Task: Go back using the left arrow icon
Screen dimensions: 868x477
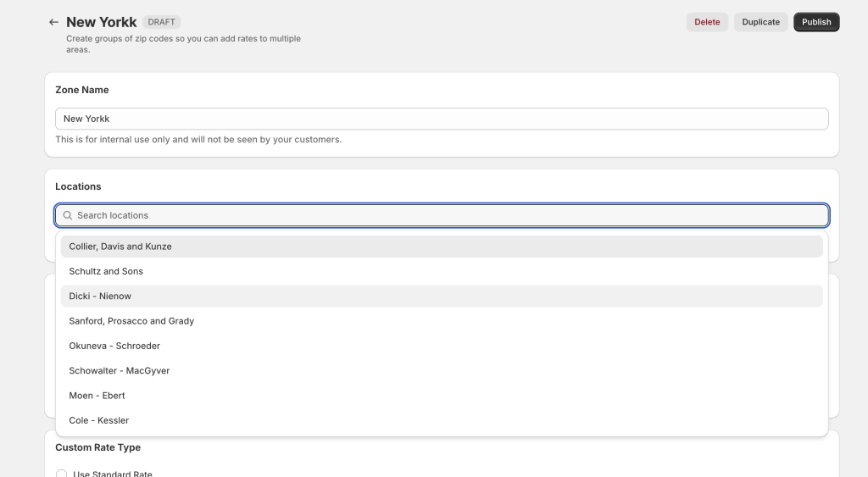Action: (x=53, y=22)
